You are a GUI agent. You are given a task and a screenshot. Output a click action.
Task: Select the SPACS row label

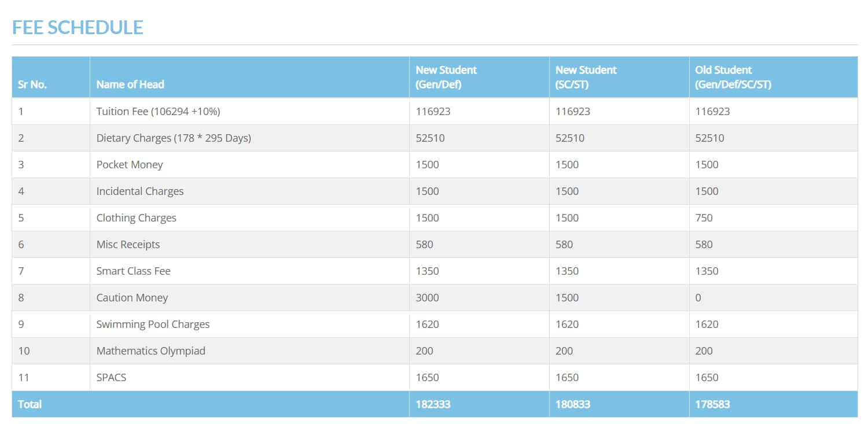point(111,378)
